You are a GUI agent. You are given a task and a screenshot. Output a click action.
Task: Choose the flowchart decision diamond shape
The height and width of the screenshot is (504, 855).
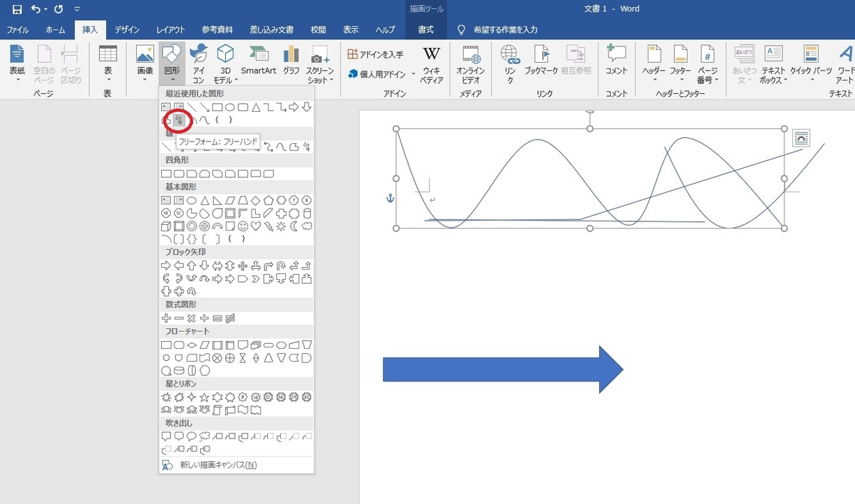pos(192,345)
